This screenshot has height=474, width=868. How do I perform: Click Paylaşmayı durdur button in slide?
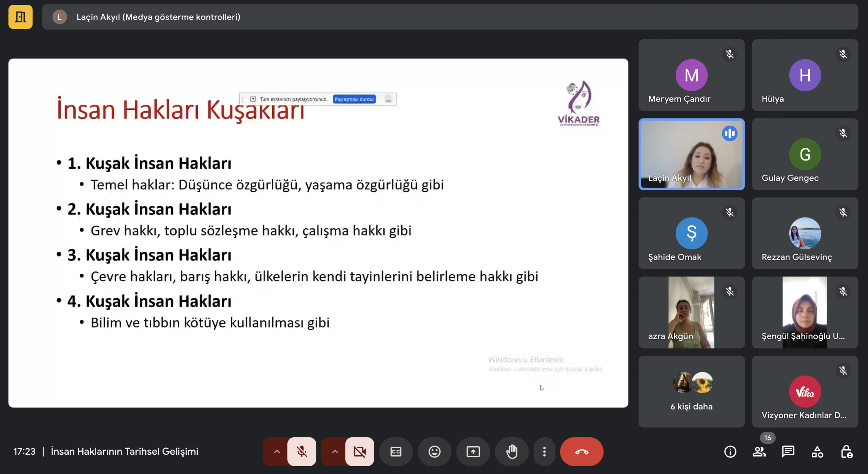354,99
